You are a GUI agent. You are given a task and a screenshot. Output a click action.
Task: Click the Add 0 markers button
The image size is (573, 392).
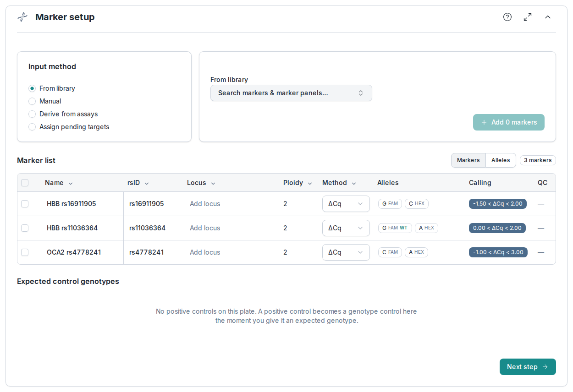(x=509, y=122)
